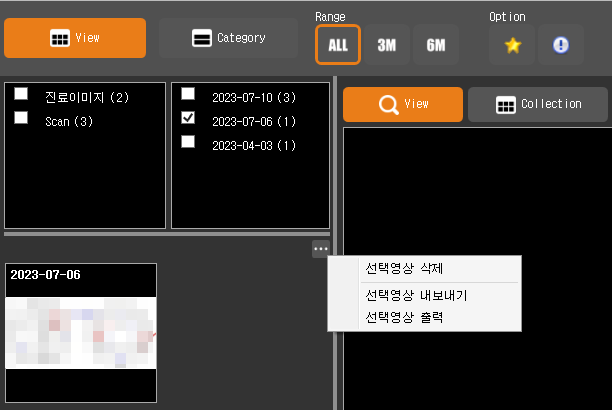Choose 선택영상 출력 from context menu
Image resolution: width=612 pixels, height=410 pixels.
(x=404, y=317)
